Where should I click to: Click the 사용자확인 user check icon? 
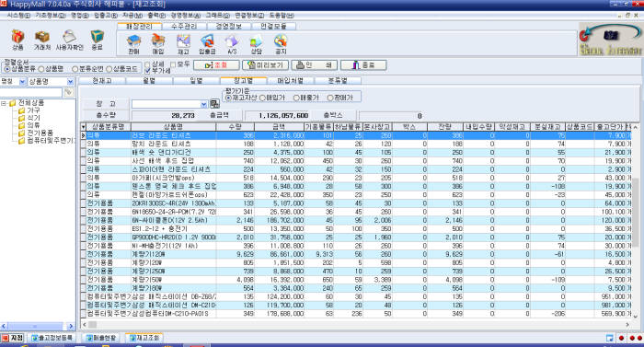[69, 37]
